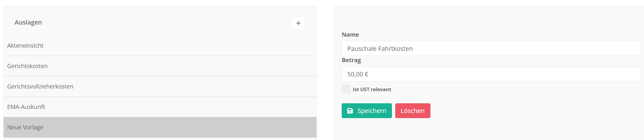Select the Akteneinsicht list entry
Image resolution: width=644 pixels, height=140 pixels.
(25, 46)
